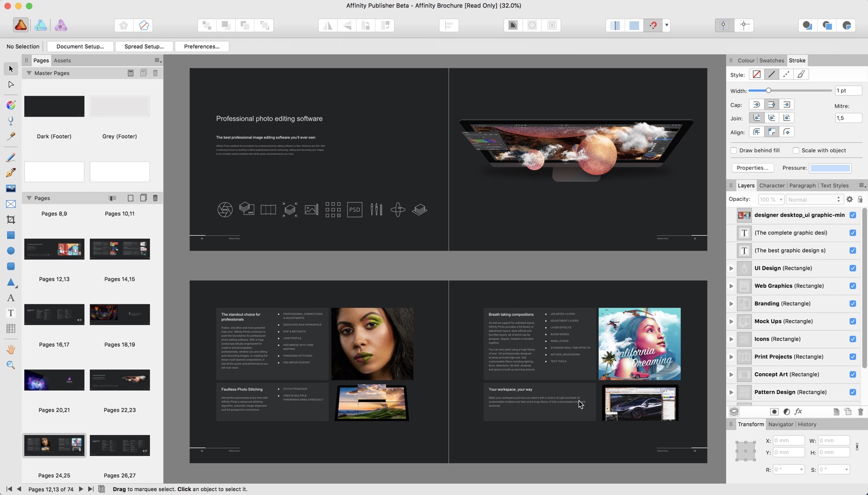Go to next spread arrow
Viewport: 868px width, 495px height.
pyautogui.click(x=81, y=489)
